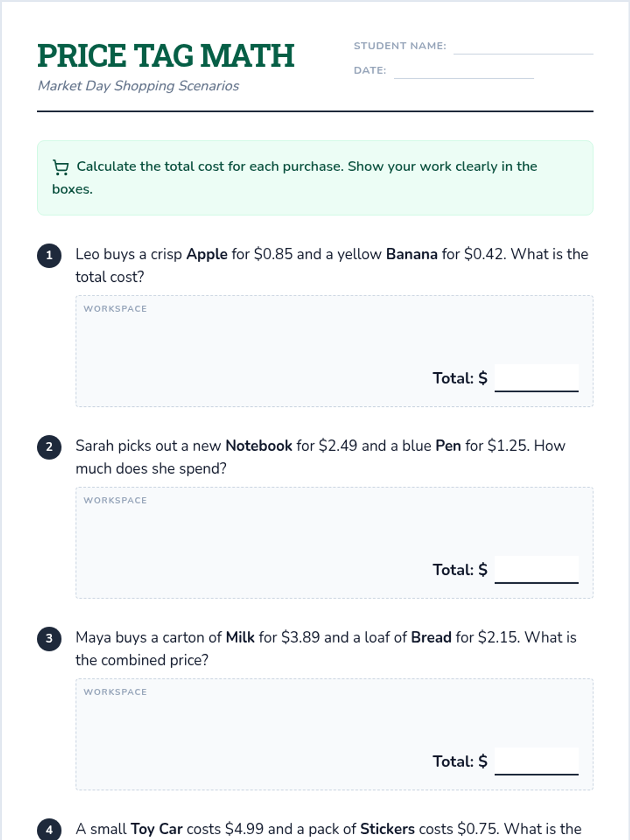Click the bold word Notebook

[x=259, y=446]
